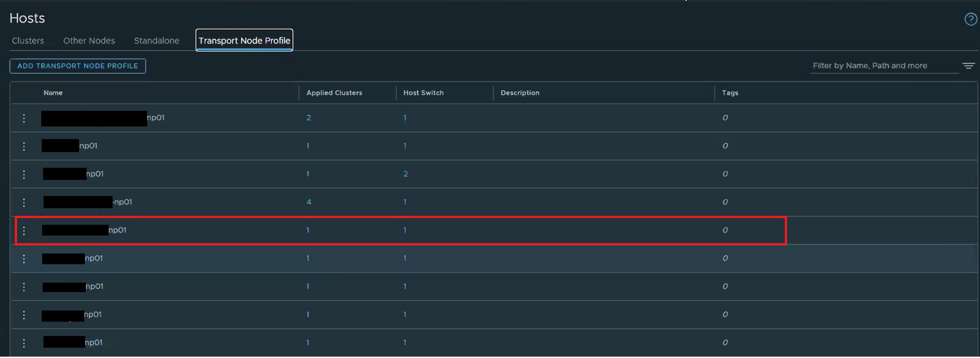Focus the Filter by Name, Path search field
The image size is (980, 358).
click(883, 66)
